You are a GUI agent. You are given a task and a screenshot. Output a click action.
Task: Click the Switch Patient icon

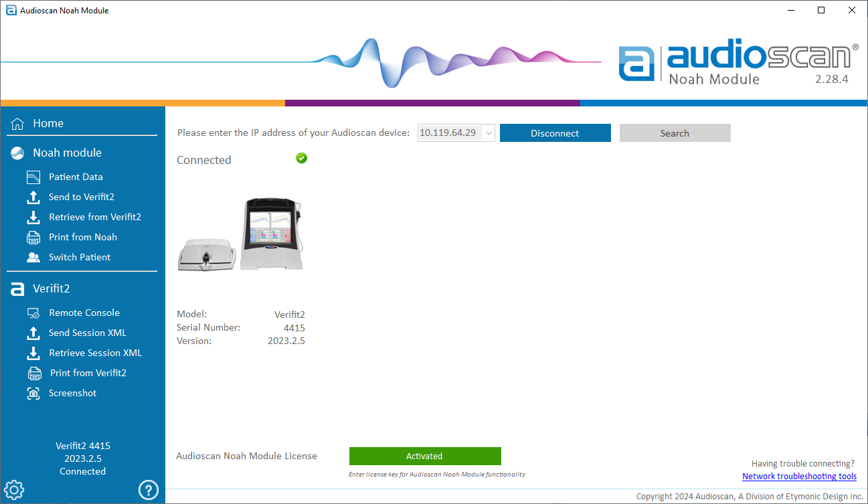pyautogui.click(x=33, y=258)
